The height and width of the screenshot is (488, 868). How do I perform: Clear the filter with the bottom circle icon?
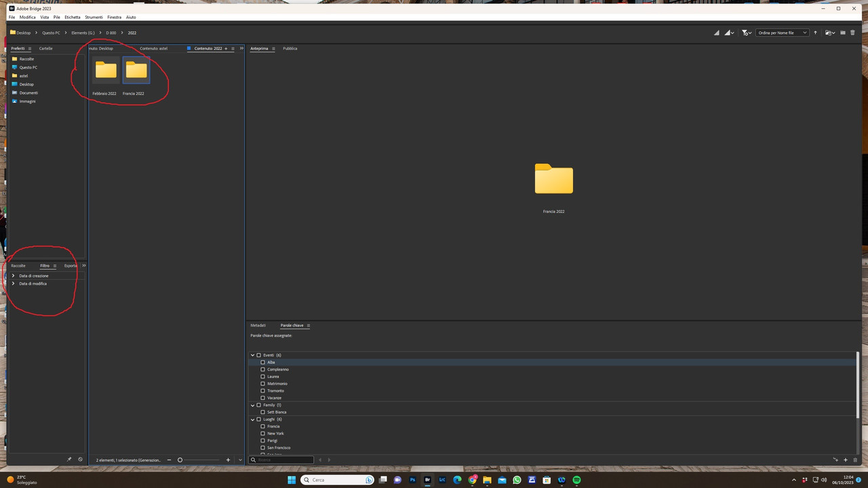coord(80,460)
